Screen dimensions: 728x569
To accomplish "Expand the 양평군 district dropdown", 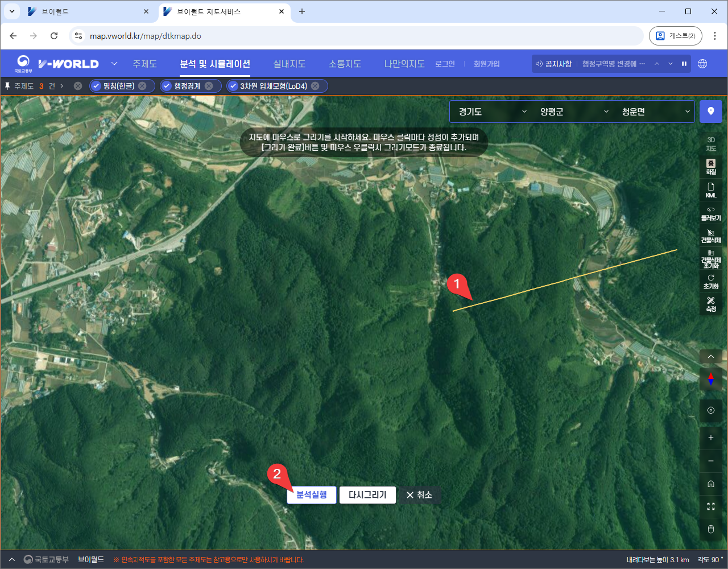I will click(574, 112).
